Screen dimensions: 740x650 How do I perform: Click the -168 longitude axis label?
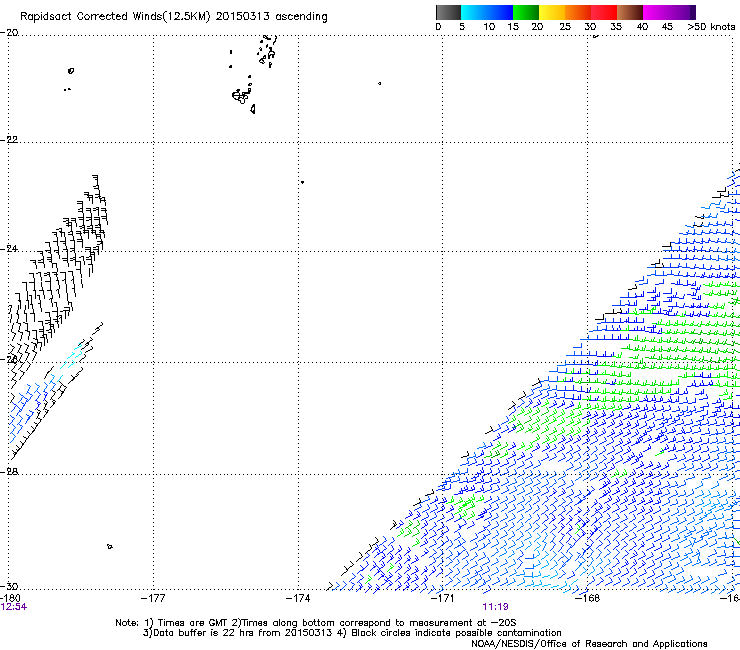[x=587, y=598]
